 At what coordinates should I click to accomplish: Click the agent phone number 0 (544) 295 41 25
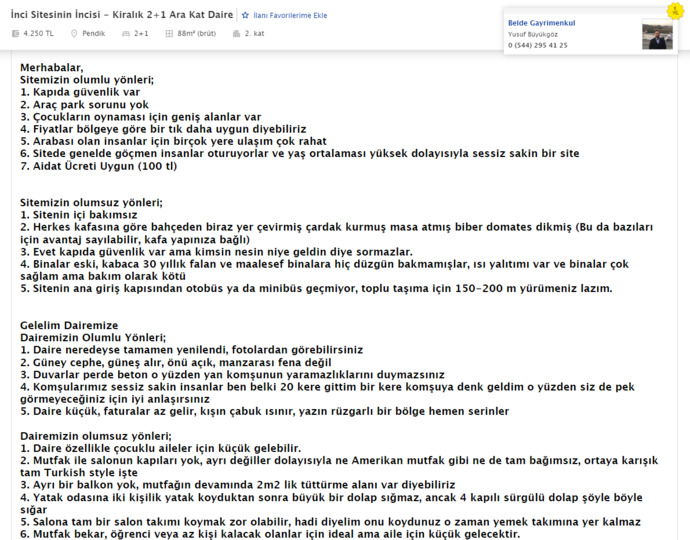(x=537, y=45)
